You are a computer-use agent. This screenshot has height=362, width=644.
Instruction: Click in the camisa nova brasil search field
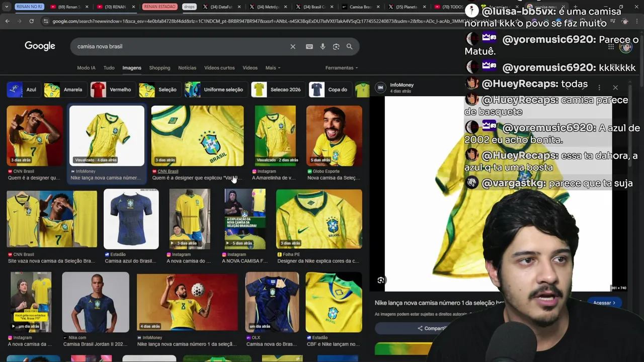coord(181,46)
